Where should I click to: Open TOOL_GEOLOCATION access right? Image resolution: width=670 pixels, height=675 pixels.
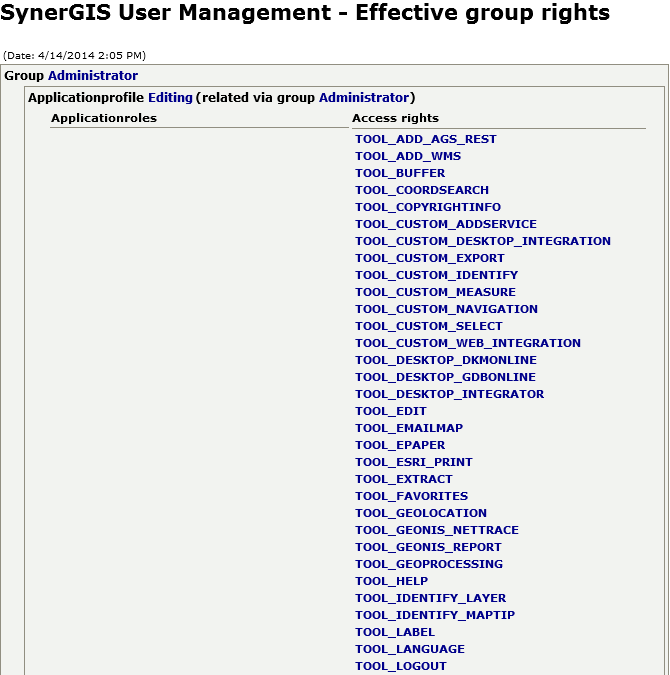[x=421, y=513]
